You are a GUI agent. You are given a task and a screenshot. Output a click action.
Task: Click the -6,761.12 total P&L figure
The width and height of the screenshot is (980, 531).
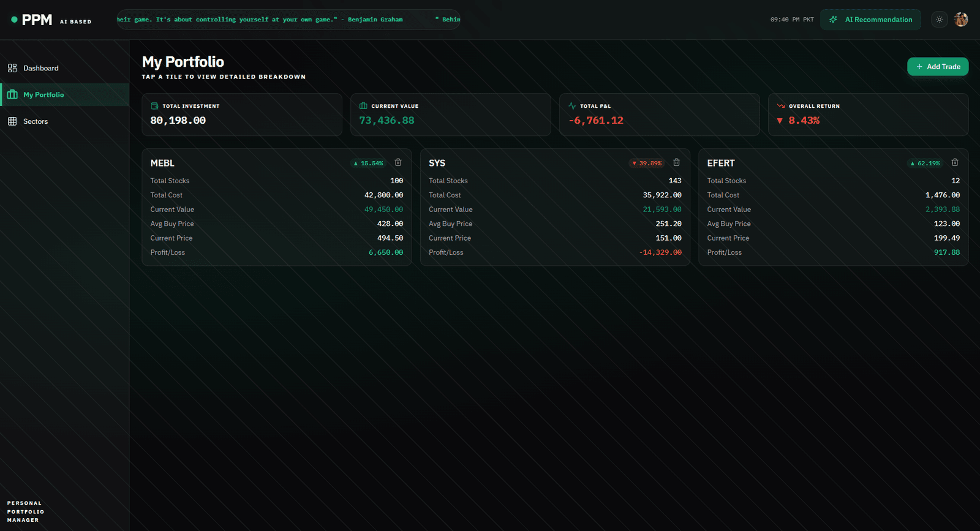coord(596,121)
